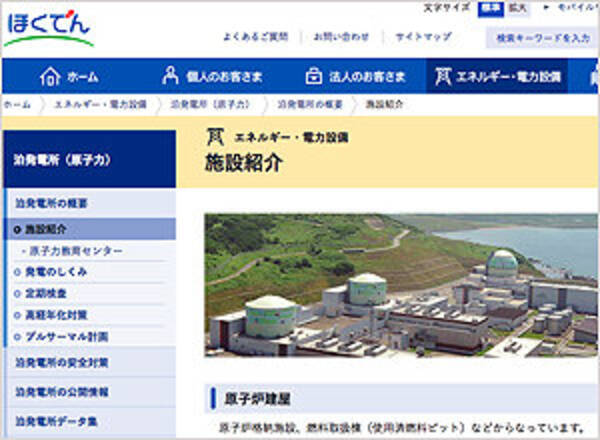This screenshot has height=440, width=600.
Task: Click 施設紹介 at end of breadcrumb
Action: (384, 104)
